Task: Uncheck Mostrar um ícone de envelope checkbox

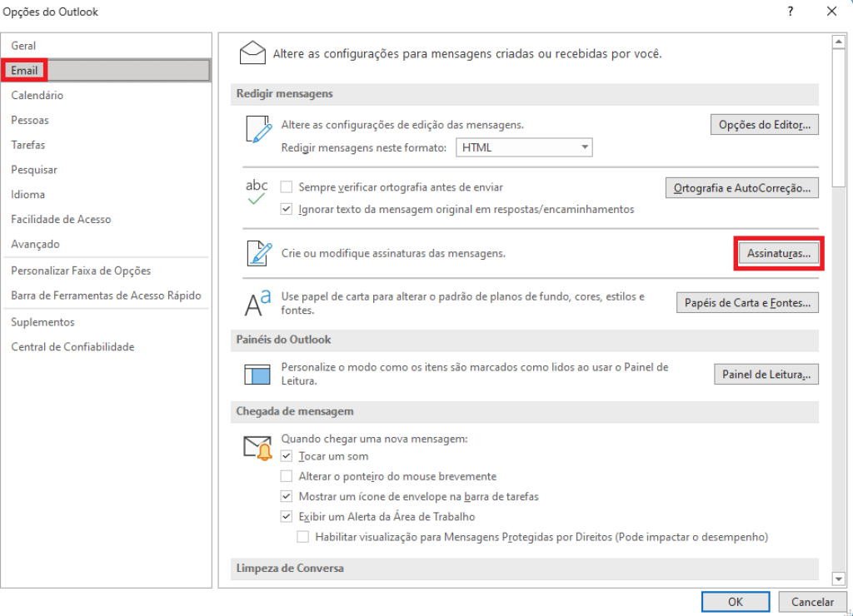Action: click(287, 496)
